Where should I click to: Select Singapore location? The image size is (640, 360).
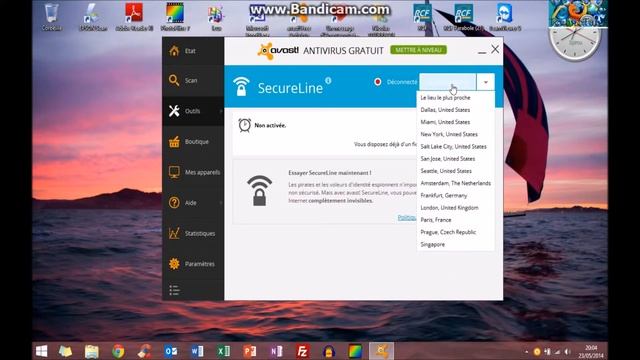coord(456,244)
